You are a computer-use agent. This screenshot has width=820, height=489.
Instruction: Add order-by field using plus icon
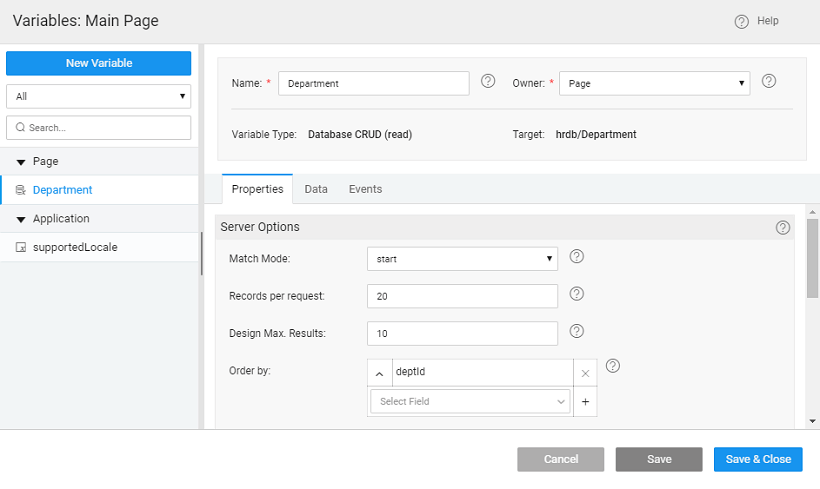tap(585, 402)
